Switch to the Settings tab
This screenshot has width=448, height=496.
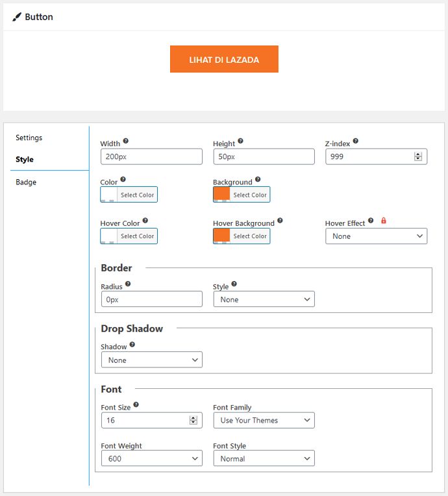tap(29, 138)
